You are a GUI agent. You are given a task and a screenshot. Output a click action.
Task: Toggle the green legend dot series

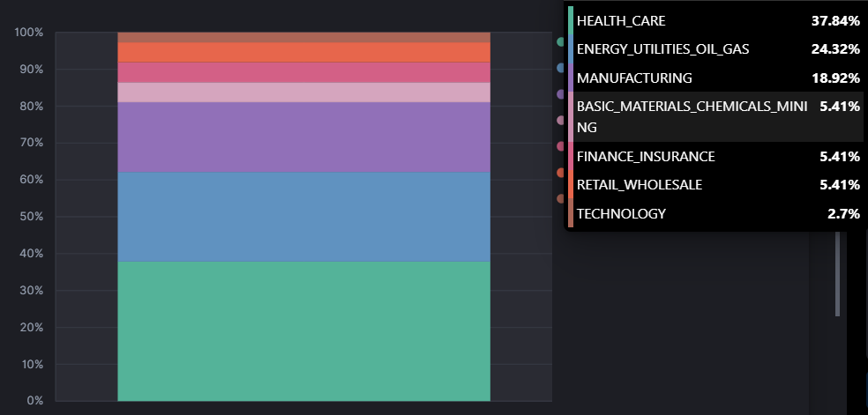click(x=559, y=41)
